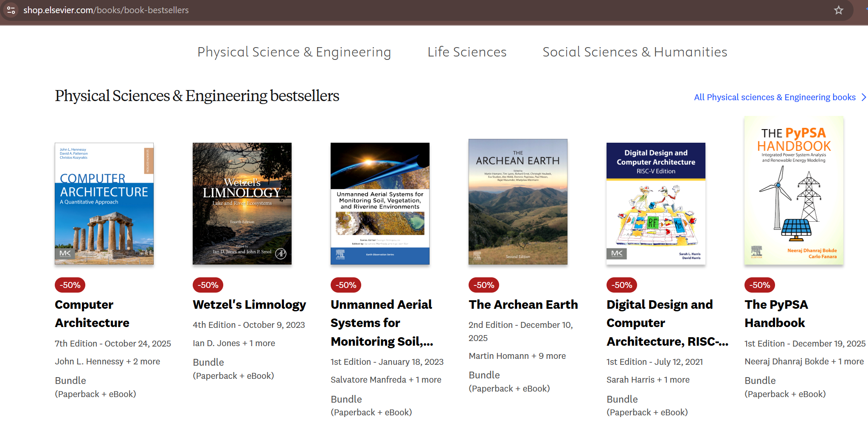Switch to the Life Sciences tab
The width and height of the screenshot is (868, 423).
pyautogui.click(x=467, y=52)
